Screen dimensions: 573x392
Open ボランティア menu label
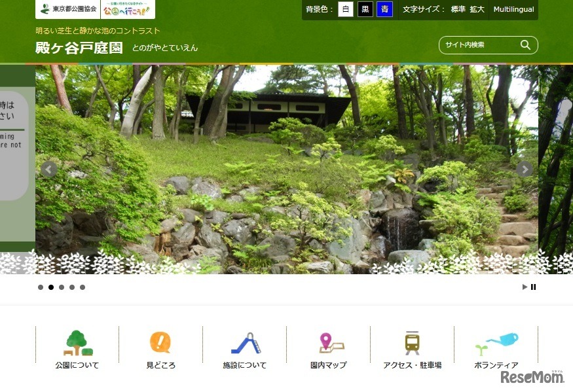coord(496,365)
